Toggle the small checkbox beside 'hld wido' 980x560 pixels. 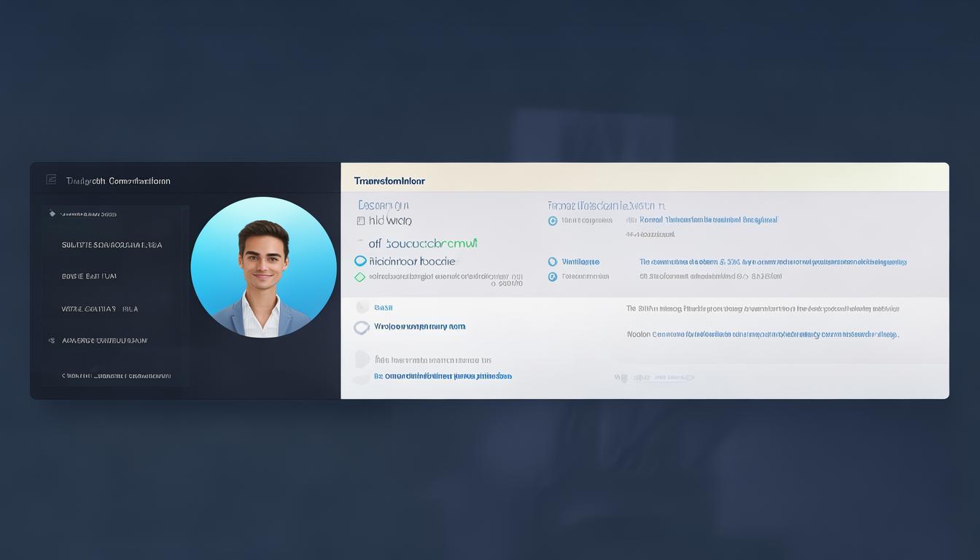click(360, 221)
